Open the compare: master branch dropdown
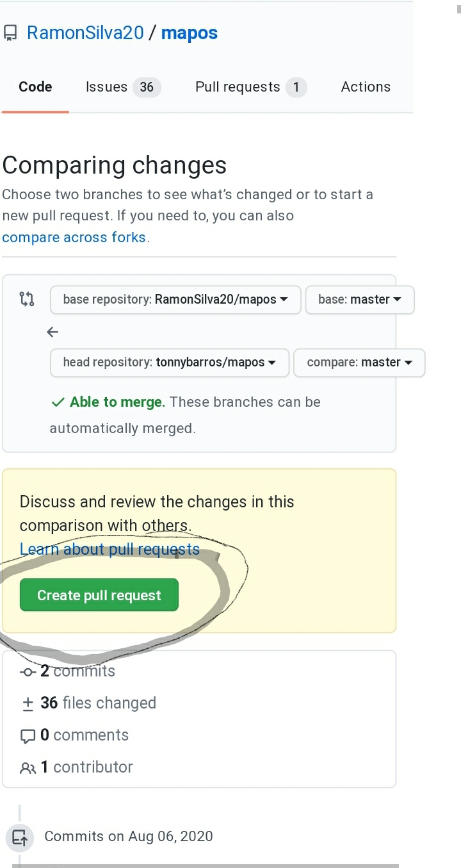The width and height of the screenshot is (461, 868). click(359, 363)
